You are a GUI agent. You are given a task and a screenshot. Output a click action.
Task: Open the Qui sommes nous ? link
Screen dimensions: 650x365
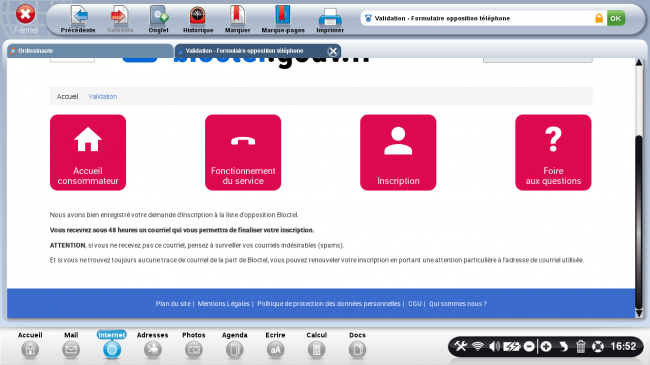(x=458, y=304)
